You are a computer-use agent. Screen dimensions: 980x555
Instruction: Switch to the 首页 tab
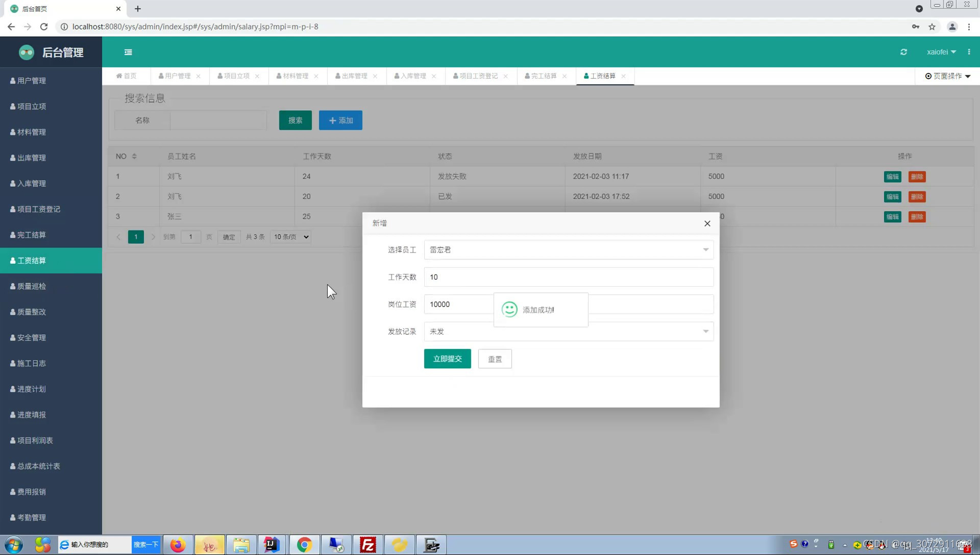click(x=126, y=76)
